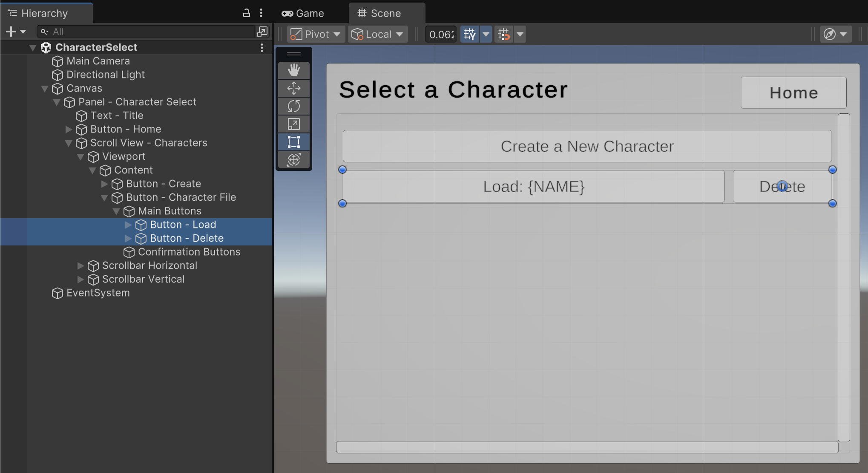Toggle the grid visibility button
Image resolution: width=868 pixels, height=473 pixels.
469,34
